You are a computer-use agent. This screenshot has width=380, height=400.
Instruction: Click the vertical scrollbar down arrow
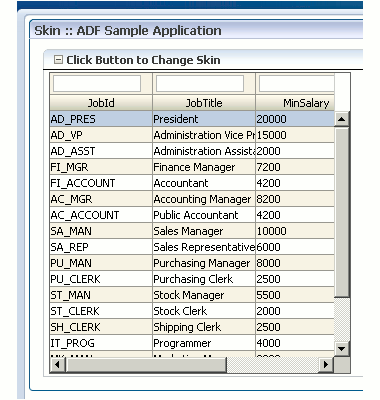coord(342,349)
